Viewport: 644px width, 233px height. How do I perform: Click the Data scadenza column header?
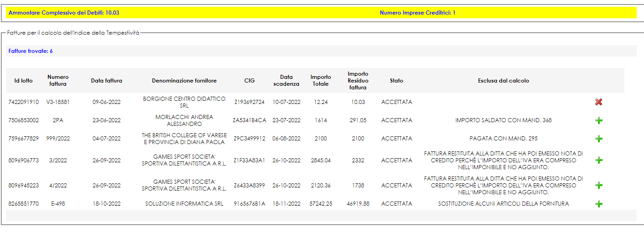pos(286,81)
